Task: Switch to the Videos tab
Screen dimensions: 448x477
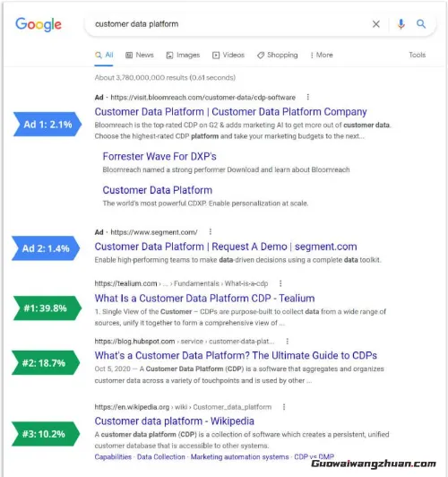Action: [x=228, y=55]
